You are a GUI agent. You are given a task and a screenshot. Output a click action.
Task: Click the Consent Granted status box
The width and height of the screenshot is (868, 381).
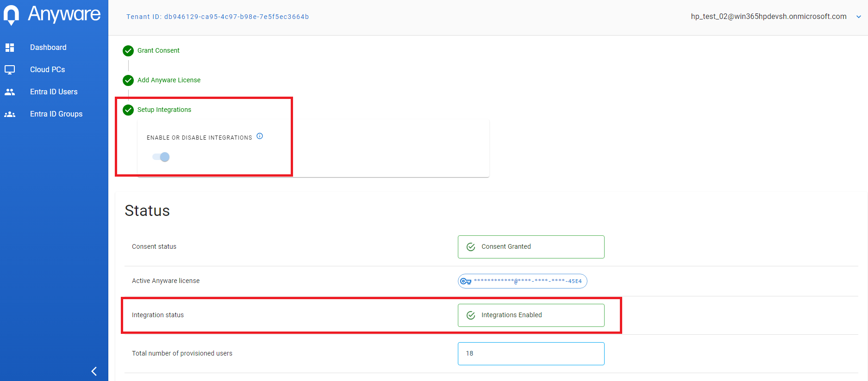(531, 247)
